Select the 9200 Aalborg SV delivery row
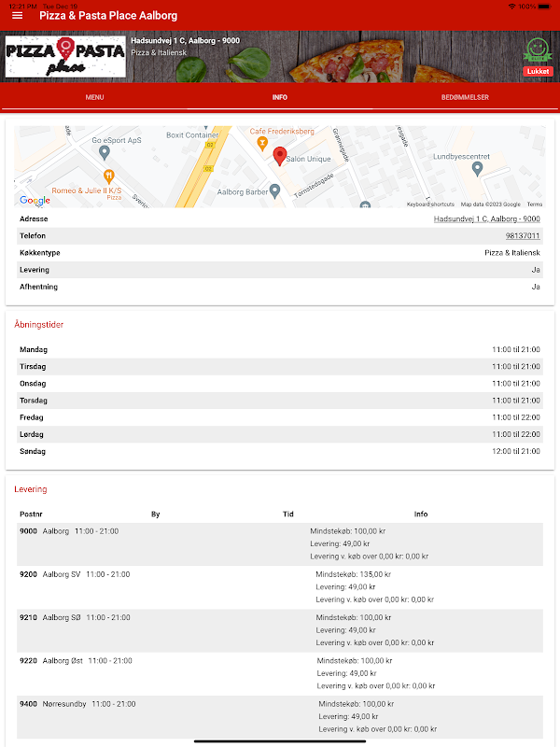Viewport: 560px width, 747px height. pyautogui.click(x=280, y=587)
